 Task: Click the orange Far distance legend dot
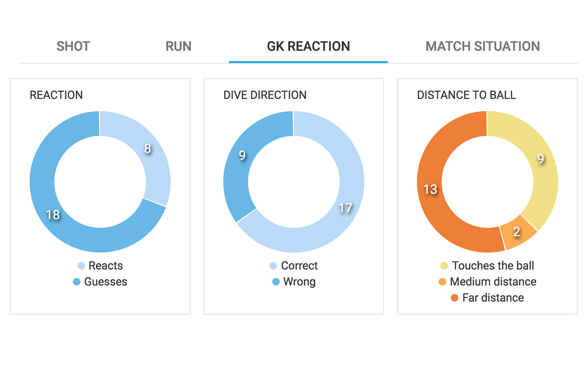[454, 297]
